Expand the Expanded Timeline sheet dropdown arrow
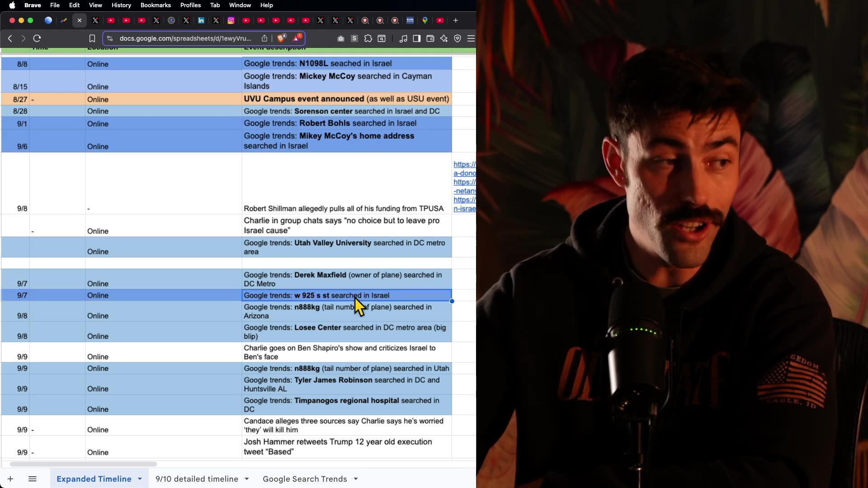This screenshot has height=488, width=868. click(x=140, y=479)
